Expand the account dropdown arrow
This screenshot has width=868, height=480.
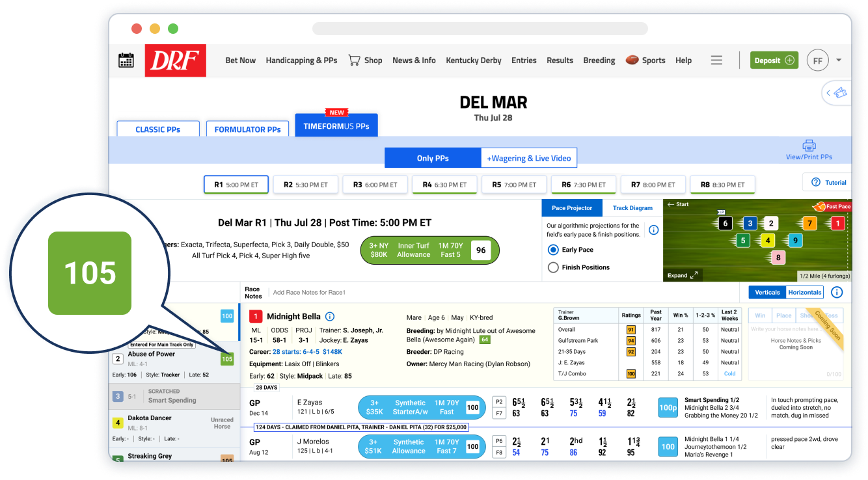click(x=839, y=60)
